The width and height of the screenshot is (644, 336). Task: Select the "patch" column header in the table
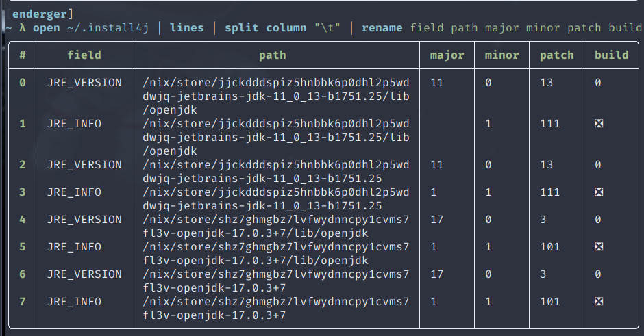click(x=556, y=55)
